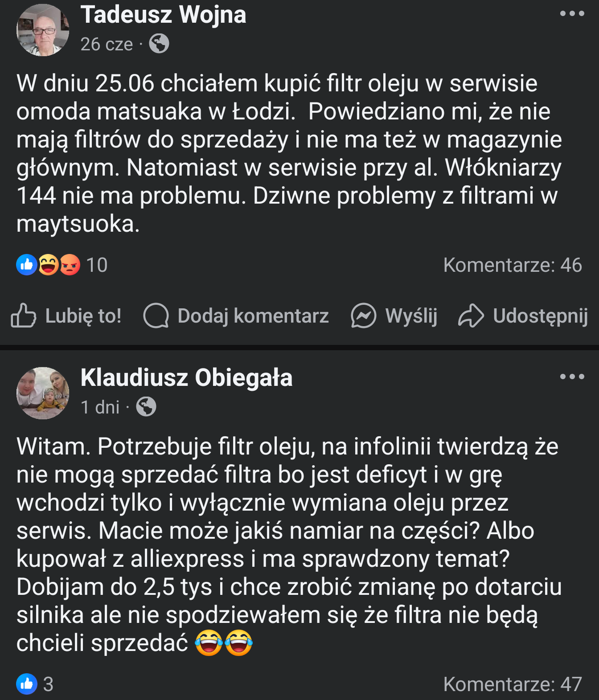Viewport: 599px width, 700px height.
Task: Open options menu on Tadeusz Wojna's post
Action: point(572,14)
